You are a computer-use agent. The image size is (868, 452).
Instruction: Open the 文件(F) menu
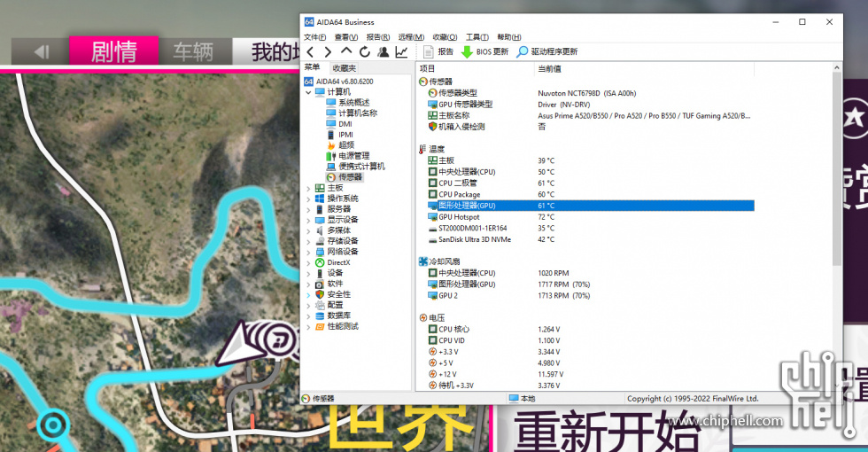(314, 37)
